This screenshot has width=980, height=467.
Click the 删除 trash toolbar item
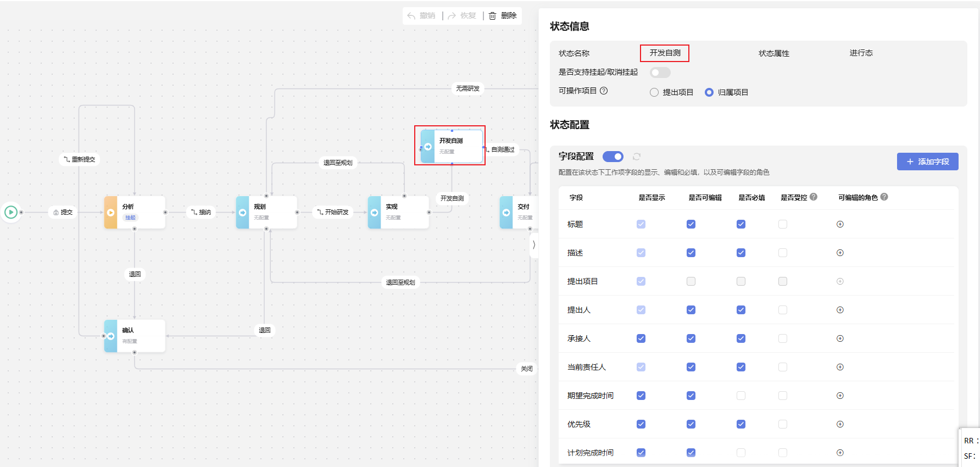coord(503,15)
